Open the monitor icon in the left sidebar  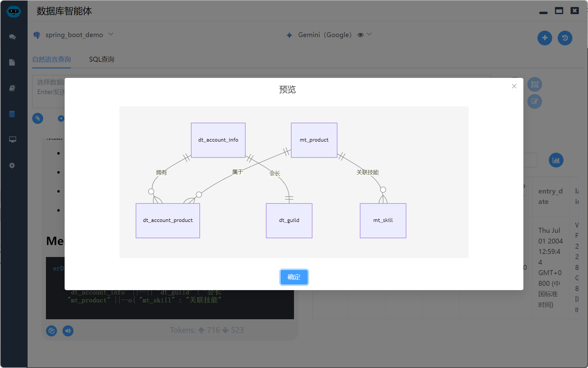(12, 140)
